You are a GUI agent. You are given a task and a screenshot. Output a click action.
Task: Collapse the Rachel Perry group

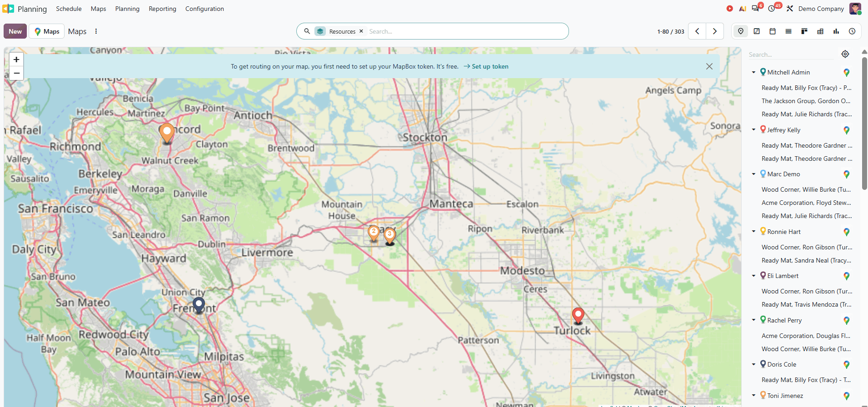click(753, 320)
